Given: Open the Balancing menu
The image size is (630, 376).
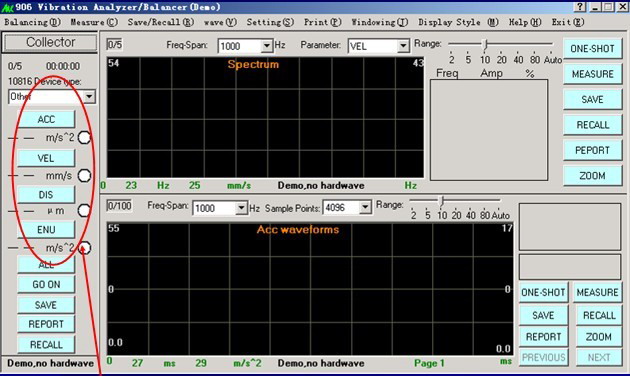Looking at the screenshot, I should point(33,22).
